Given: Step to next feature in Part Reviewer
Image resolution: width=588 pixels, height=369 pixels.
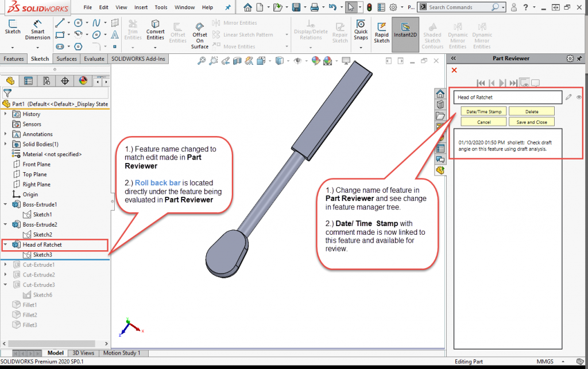Looking at the screenshot, I should click(502, 83).
